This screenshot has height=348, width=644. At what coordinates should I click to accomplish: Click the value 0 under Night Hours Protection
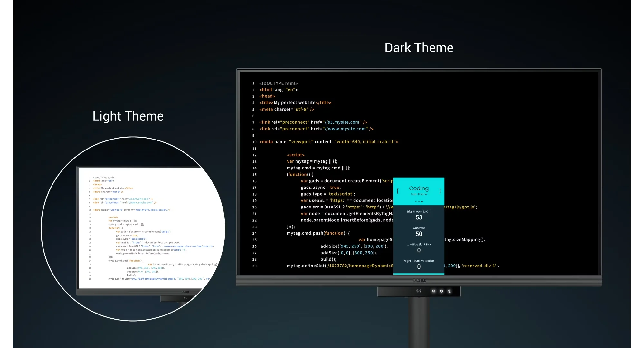(419, 267)
